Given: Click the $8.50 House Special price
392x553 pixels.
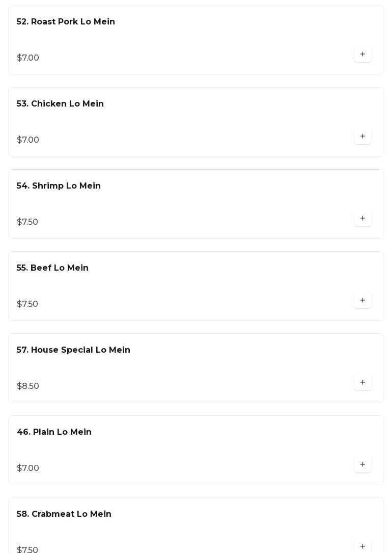Looking at the screenshot, I should click(28, 386).
